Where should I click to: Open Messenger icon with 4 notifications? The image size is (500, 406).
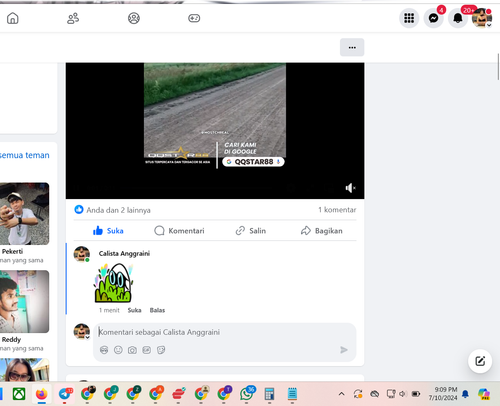pyautogui.click(x=433, y=18)
